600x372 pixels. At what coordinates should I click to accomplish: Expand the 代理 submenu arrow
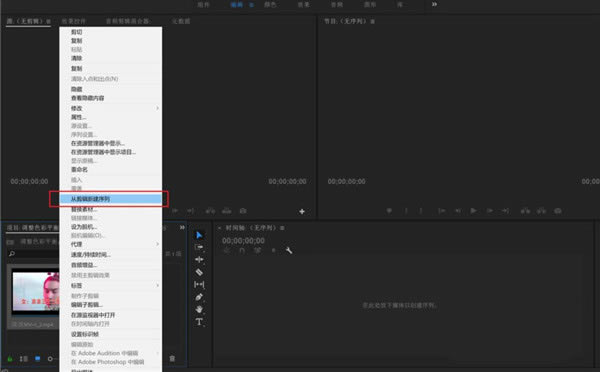[157, 244]
